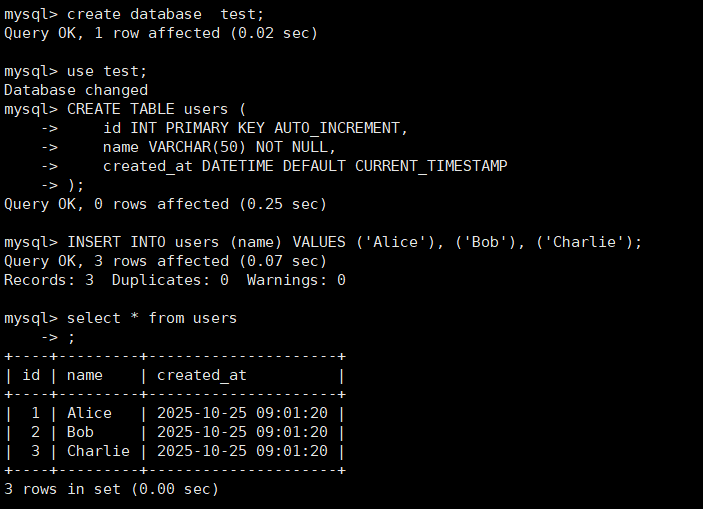Screen dimensions: 703x509
Task: Click the timestamp in Charlie's result row
Action: coord(242,451)
